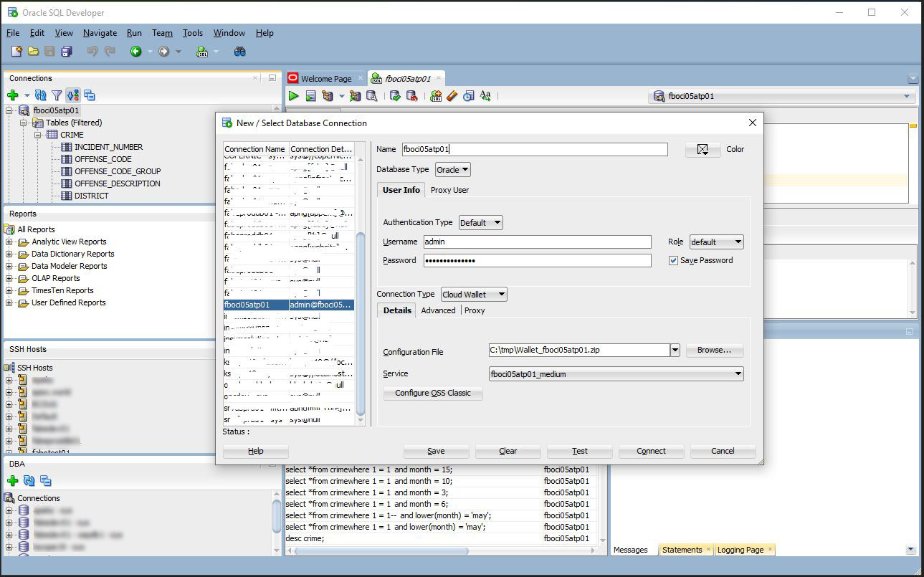Click the SQL history horizontal scrollbar
Screen dimensions: 924x577
click(x=381, y=551)
